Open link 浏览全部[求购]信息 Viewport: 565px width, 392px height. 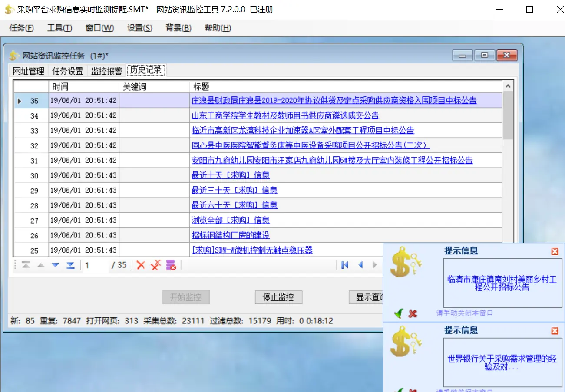pyautogui.click(x=231, y=220)
